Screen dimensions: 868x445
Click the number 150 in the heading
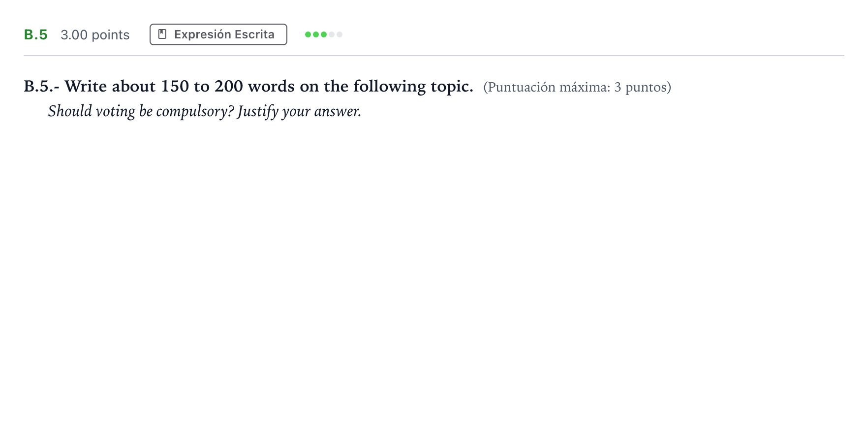coord(175,86)
